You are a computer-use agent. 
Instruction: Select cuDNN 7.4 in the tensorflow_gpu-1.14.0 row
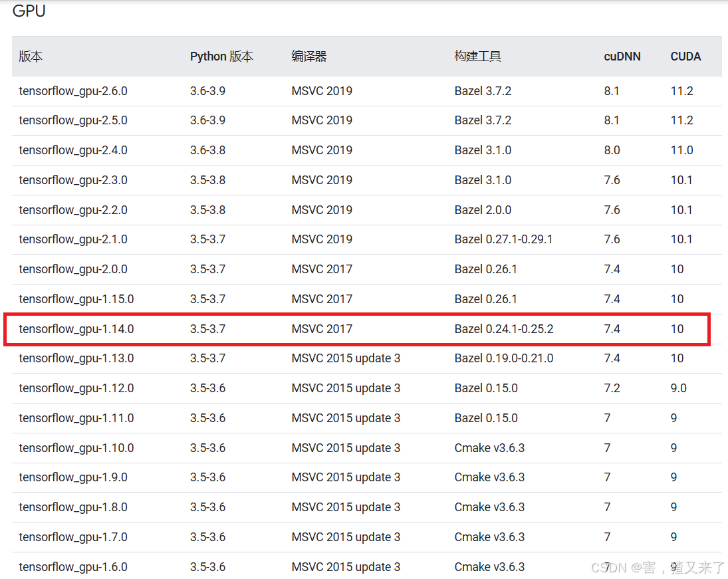point(612,329)
